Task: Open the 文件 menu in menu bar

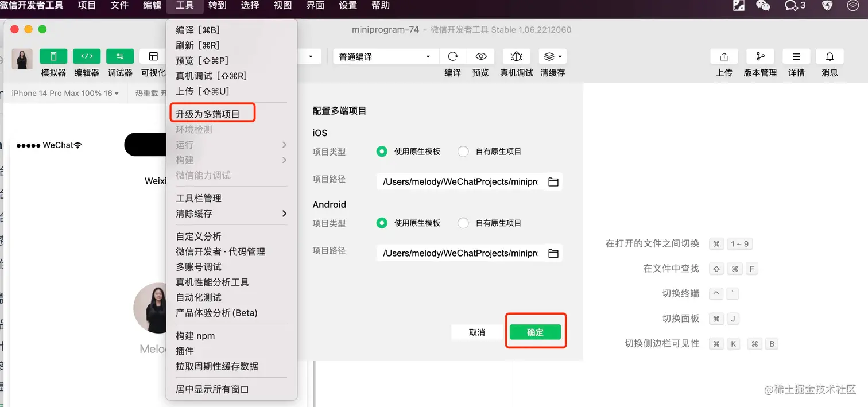Action: point(119,6)
